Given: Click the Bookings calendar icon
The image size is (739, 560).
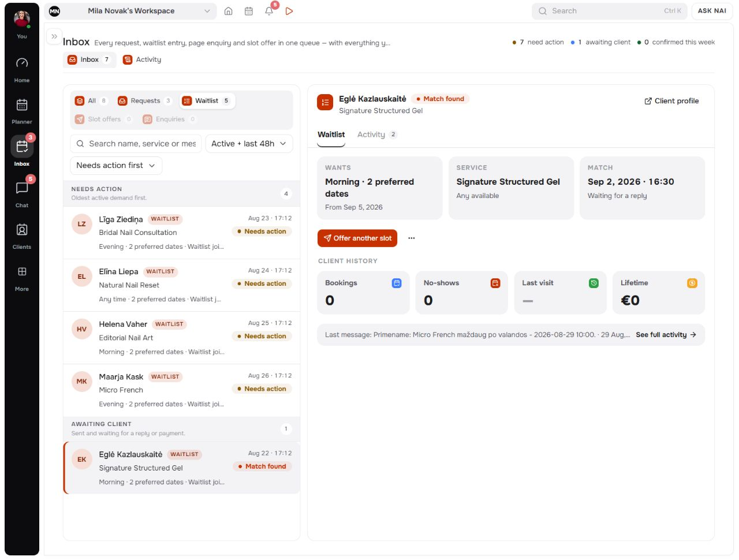Looking at the screenshot, I should click(x=397, y=283).
